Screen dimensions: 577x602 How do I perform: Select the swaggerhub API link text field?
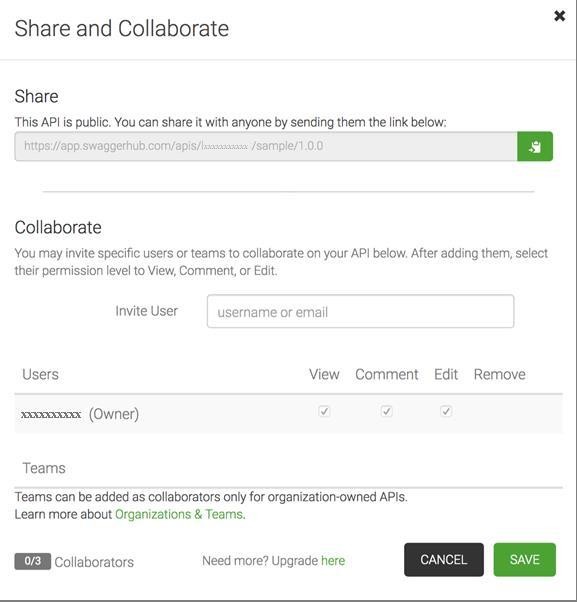point(266,146)
